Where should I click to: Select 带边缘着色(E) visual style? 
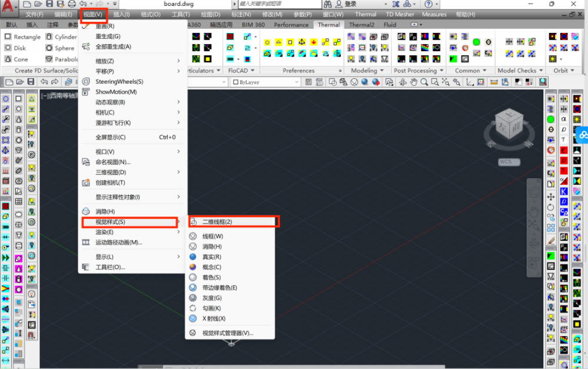(230, 288)
